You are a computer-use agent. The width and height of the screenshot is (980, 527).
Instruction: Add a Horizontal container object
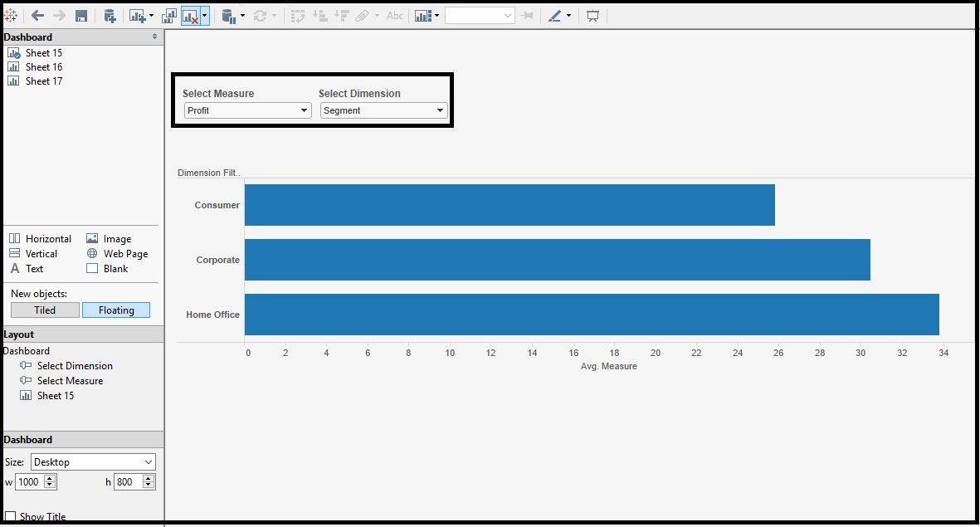(40, 238)
